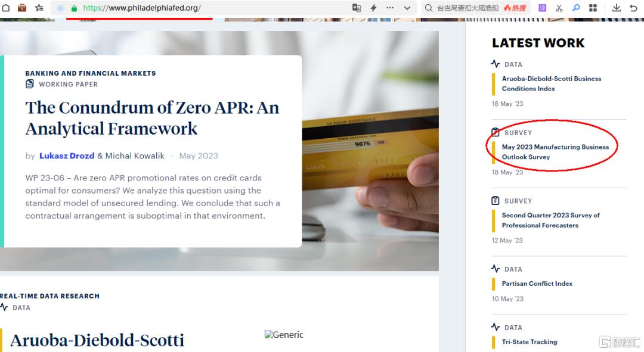Screen dimensions: 644x352
Task: Click the broken 'Generic' image placeholder
Action: pyautogui.click(x=284, y=335)
